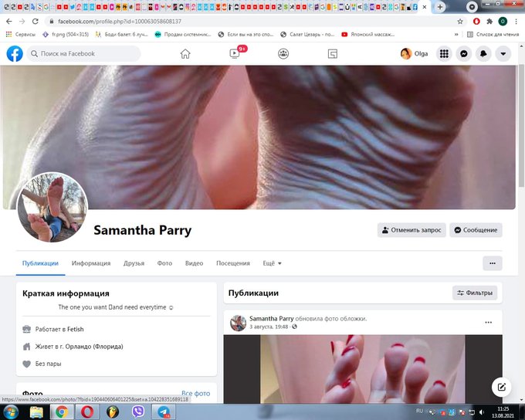Open the file explorer taskbar icon
The width and height of the screenshot is (525, 420).
36,412
